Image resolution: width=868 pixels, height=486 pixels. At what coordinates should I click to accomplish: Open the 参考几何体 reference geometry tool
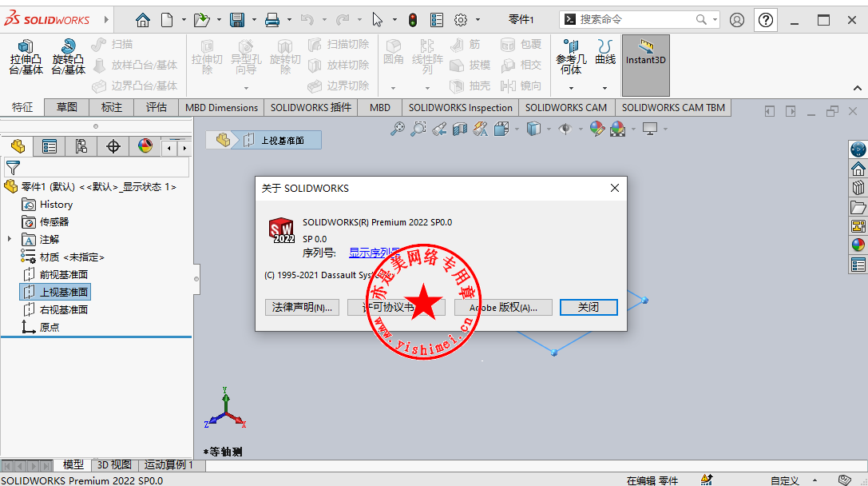pos(571,57)
